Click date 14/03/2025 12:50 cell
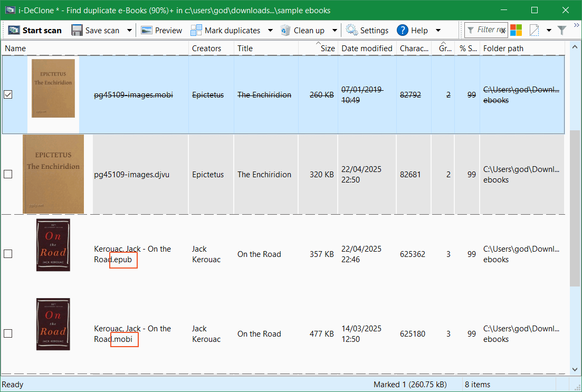 (361, 334)
